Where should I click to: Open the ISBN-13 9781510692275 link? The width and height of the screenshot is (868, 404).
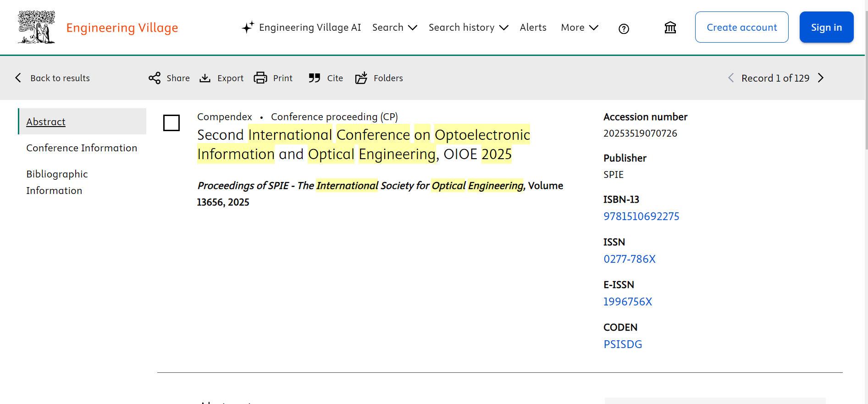tap(641, 216)
